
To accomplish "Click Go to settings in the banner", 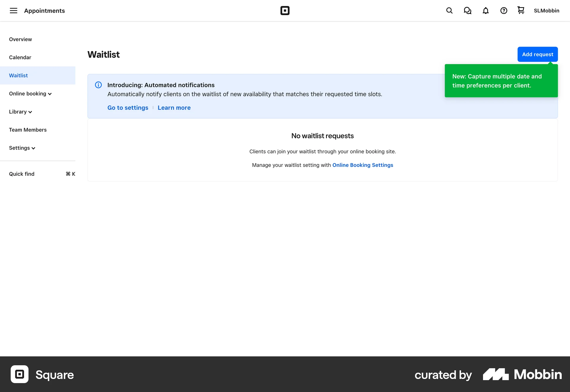I will tap(128, 108).
